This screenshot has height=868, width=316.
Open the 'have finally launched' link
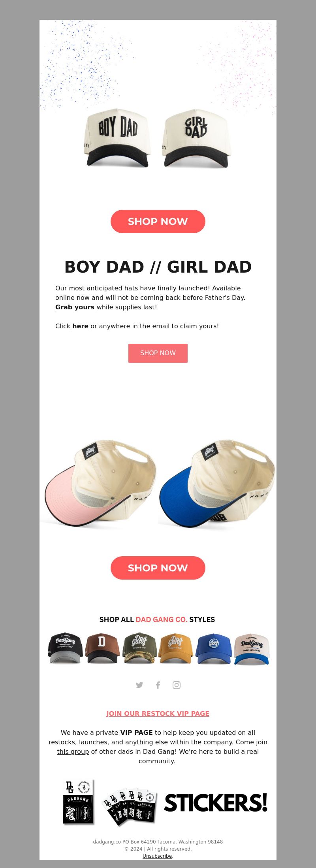(174, 288)
